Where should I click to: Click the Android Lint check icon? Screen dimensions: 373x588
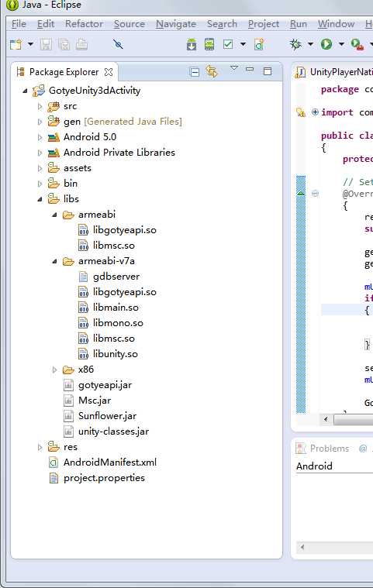coord(228,45)
